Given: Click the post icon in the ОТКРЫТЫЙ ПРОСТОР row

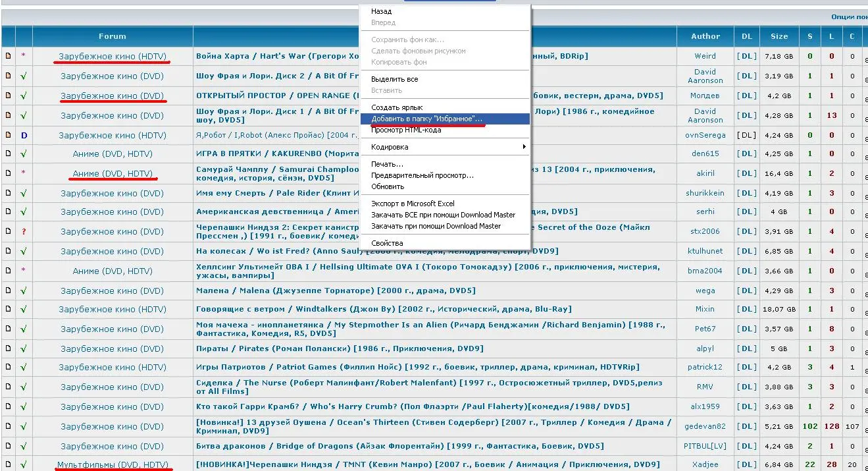Looking at the screenshot, I should point(9,96).
